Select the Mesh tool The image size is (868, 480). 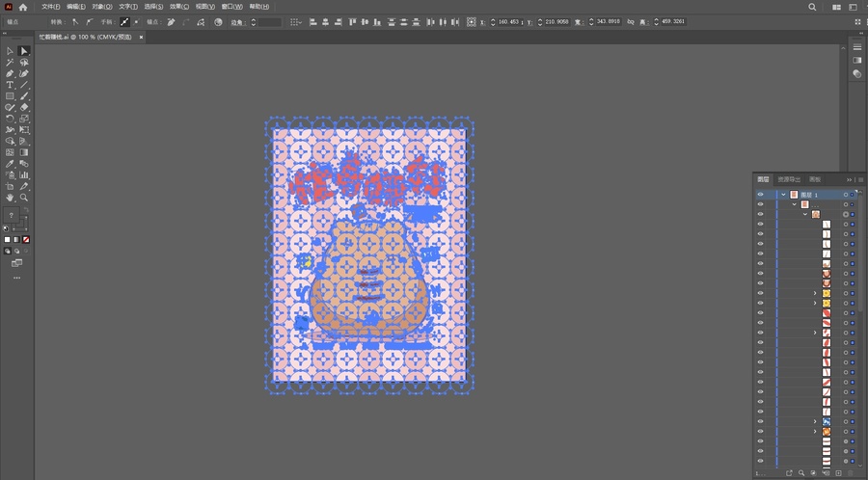coord(10,152)
